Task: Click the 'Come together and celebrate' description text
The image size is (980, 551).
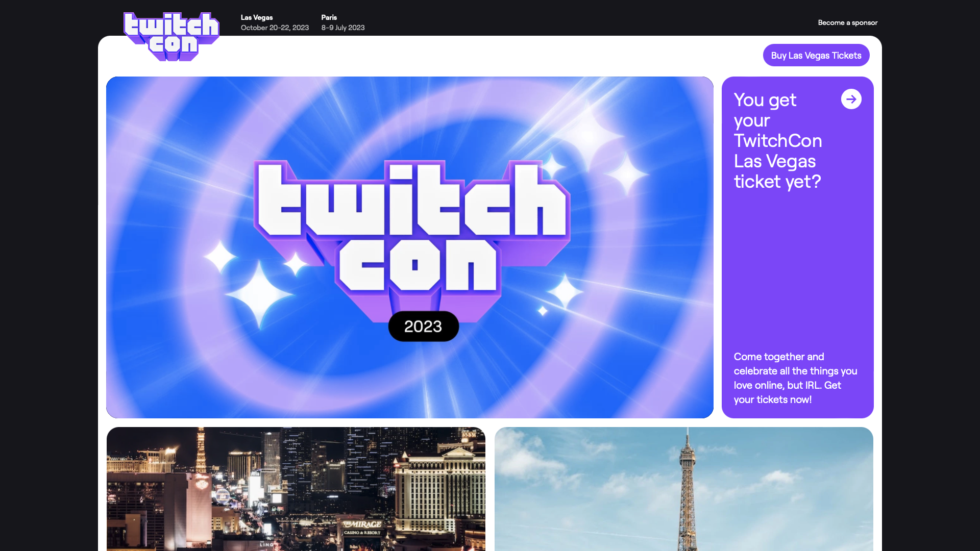Action: click(795, 378)
